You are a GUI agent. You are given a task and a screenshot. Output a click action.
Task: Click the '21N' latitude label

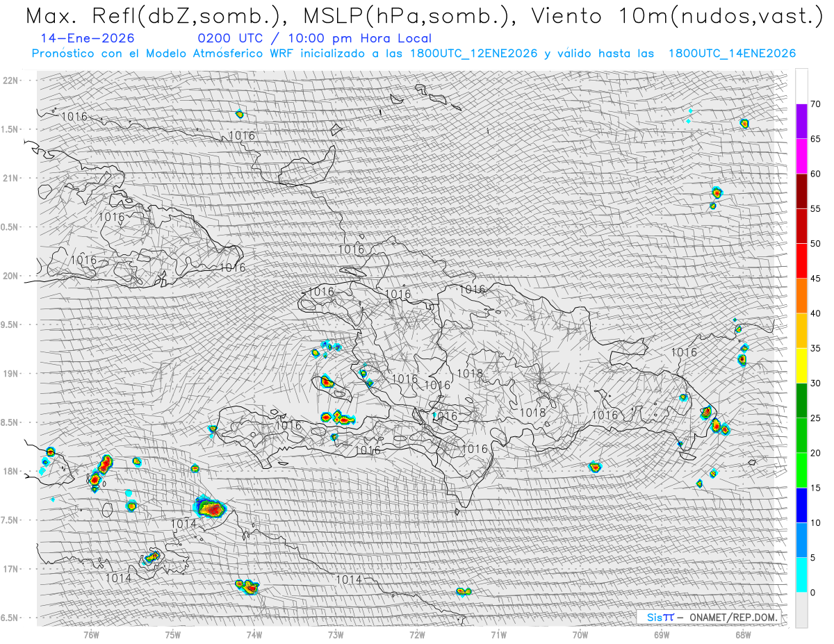point(10,178)
